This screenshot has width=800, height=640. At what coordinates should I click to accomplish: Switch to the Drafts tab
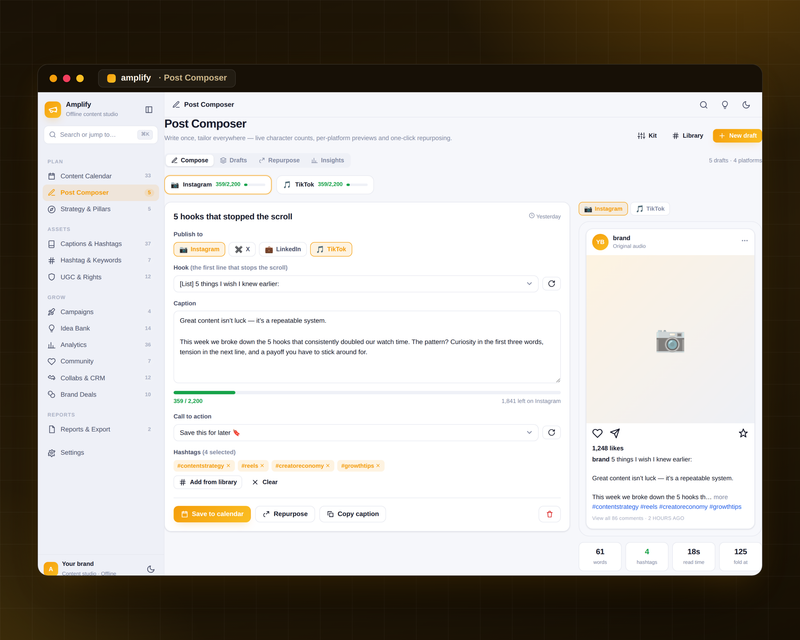tap(233, 160)
